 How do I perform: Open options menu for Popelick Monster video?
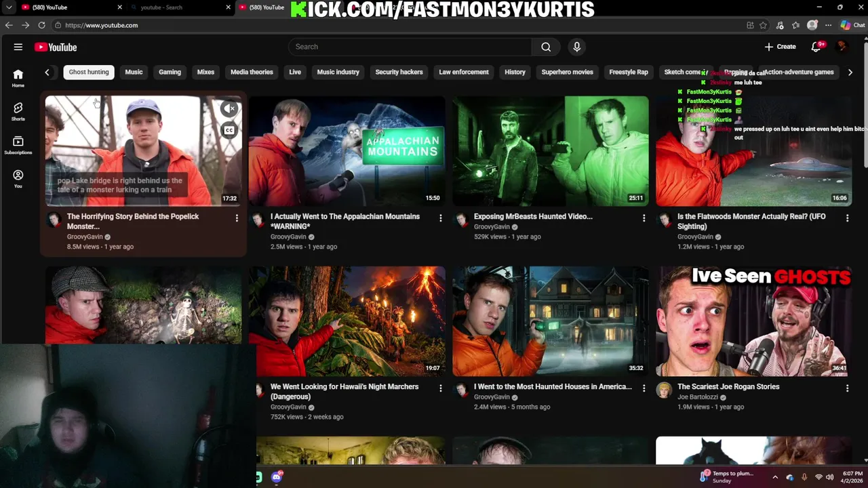click(x=237, y=218)
